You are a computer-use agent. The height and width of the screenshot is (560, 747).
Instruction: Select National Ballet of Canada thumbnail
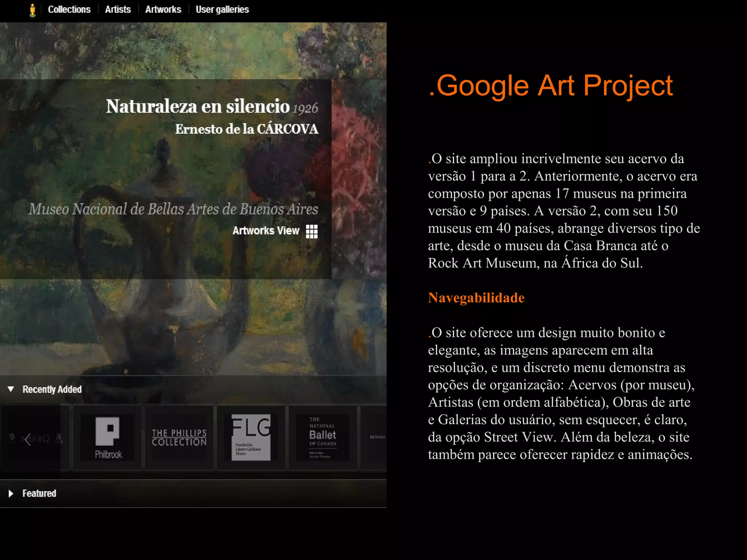(x=323, y=437)
